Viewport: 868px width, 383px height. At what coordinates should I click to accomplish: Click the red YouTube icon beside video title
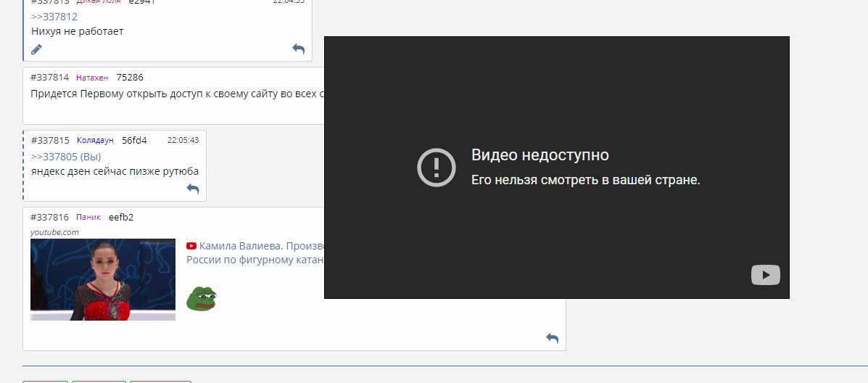pos(191,246)
